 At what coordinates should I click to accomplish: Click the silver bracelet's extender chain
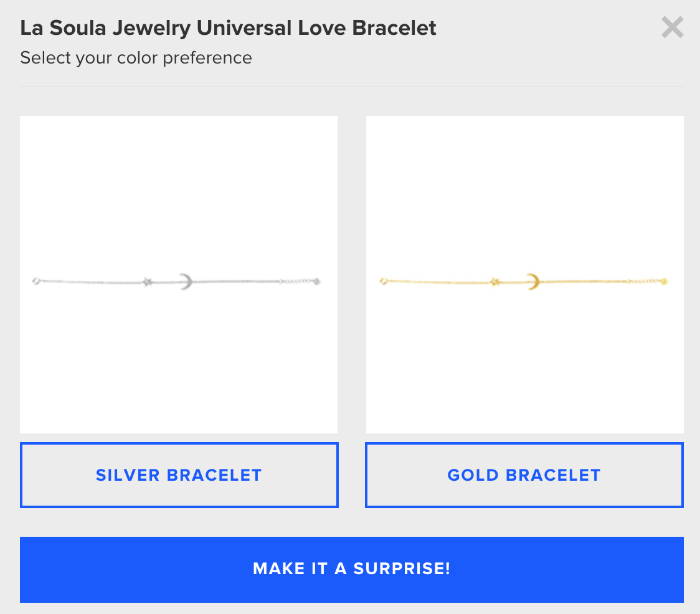click(x=297, y=281)
